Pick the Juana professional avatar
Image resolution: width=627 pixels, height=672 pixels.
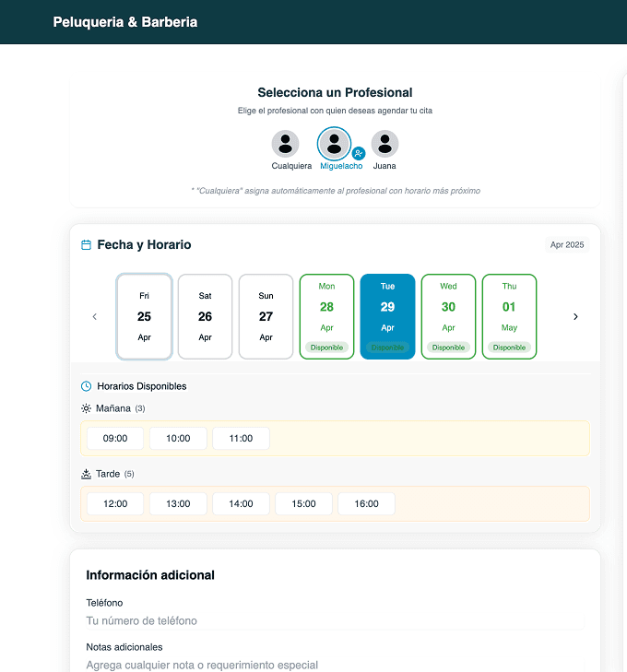[384, 144]
